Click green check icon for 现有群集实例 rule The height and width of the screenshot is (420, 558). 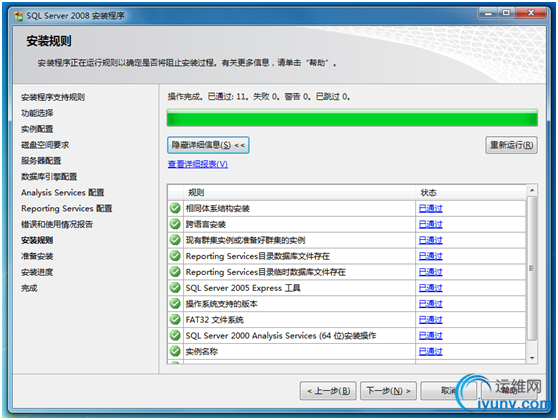pyautogui.click(x=175, y=240)
